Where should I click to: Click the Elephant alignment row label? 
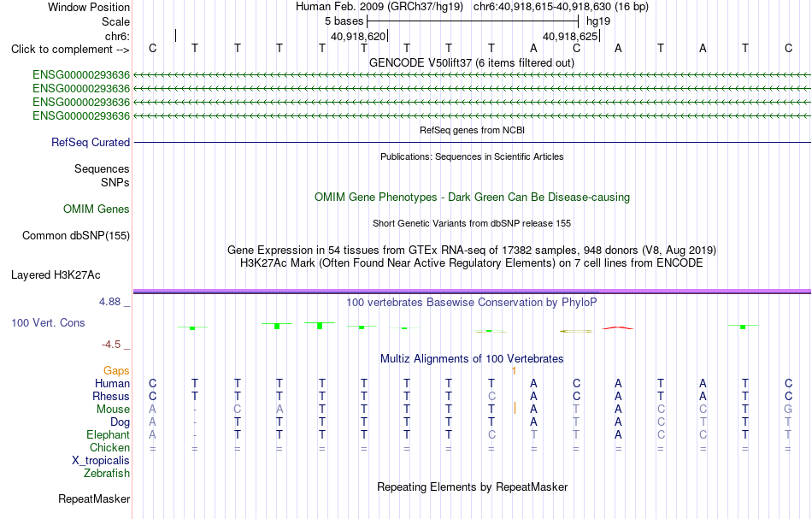[108, 435]
